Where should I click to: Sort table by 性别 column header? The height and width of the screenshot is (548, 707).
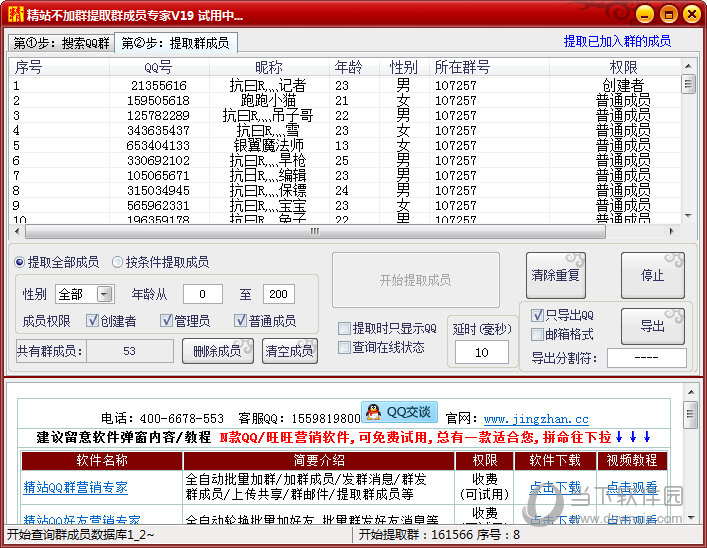coord(404,67)
